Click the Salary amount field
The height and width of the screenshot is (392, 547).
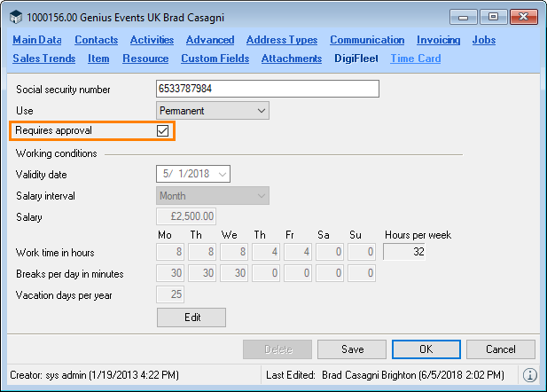pos(186,217)
